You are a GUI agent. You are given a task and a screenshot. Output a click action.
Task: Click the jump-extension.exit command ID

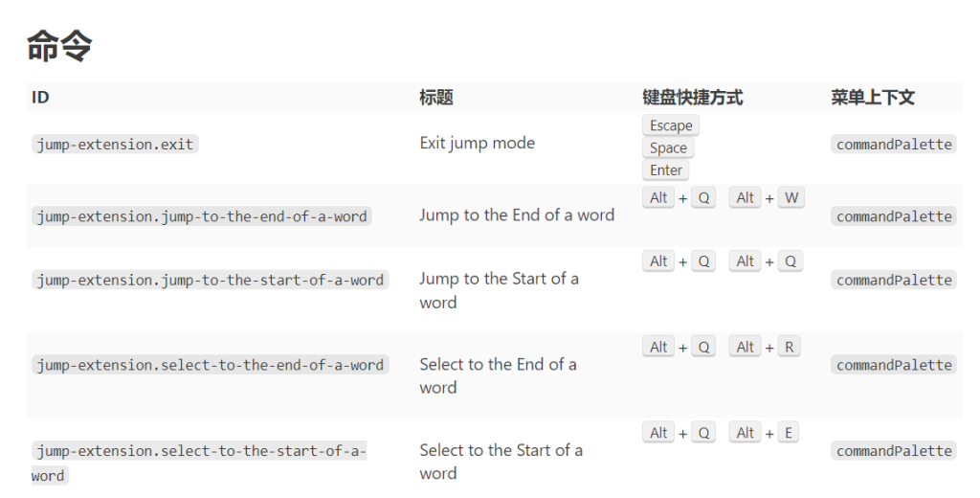click(x=115, y=145)
